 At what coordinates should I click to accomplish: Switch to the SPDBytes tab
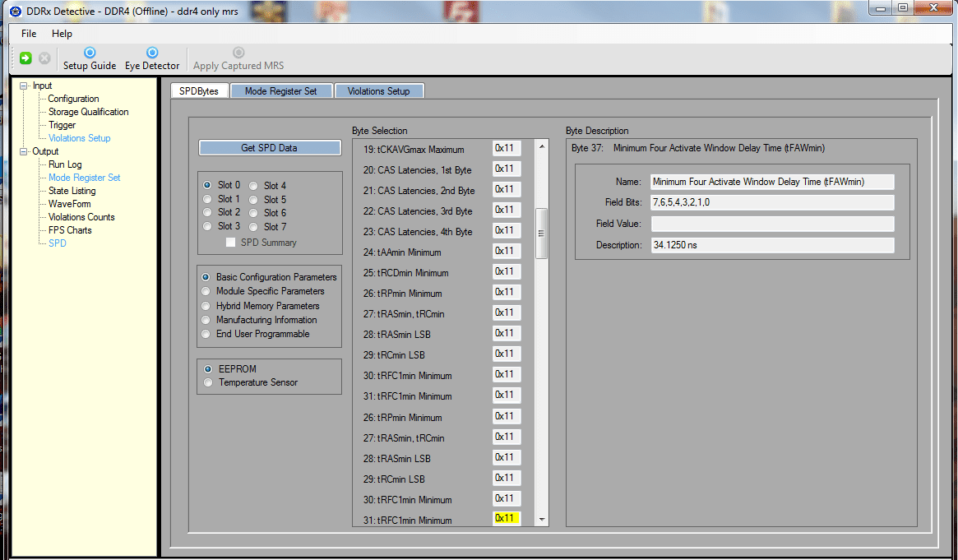199,91
